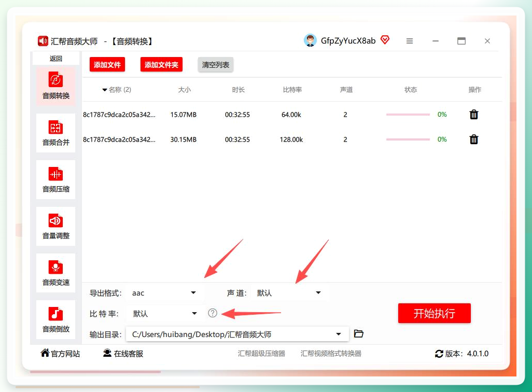Open 汇帮超级压缩器 link
The width and height of the screenshot is (532, 392).
[261, 354]
